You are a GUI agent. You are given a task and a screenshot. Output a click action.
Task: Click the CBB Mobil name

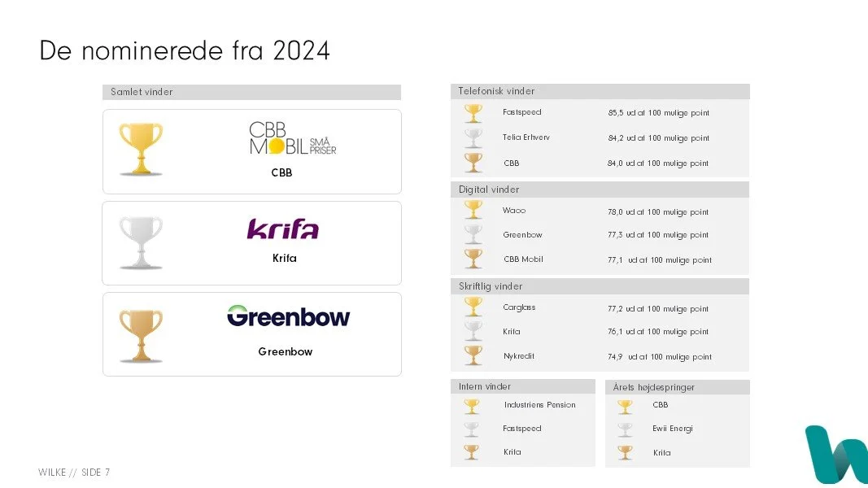click(523, 259)
